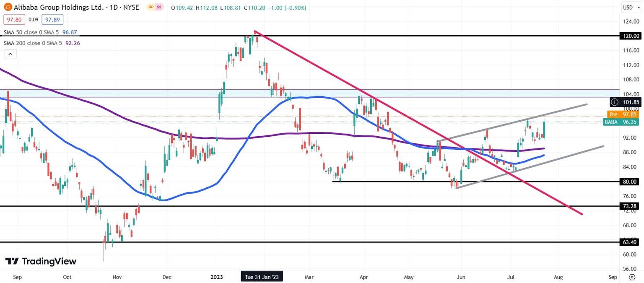Click the Aug label on the time axis
Viewport: 644px width, 283px height.
[558, 277]
